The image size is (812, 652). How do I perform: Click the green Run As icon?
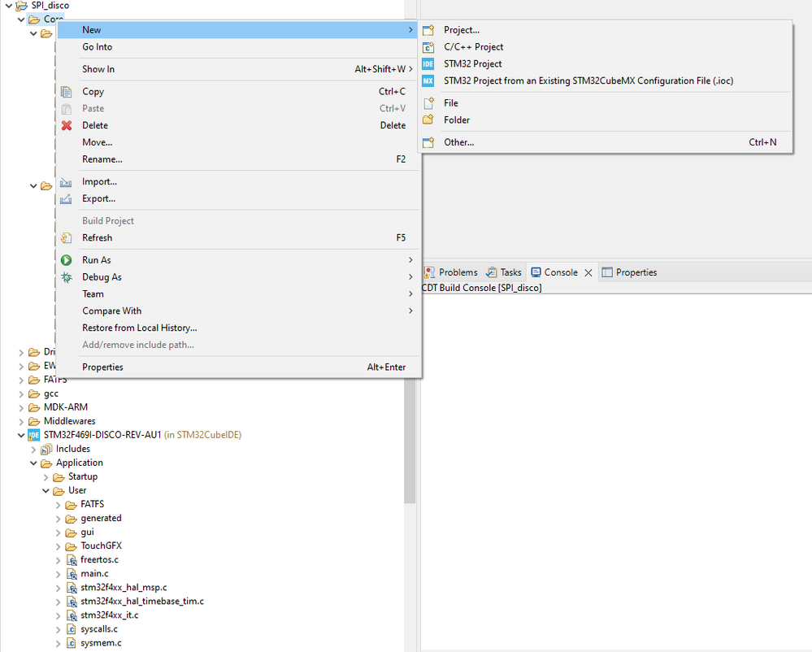coord(67,260)
